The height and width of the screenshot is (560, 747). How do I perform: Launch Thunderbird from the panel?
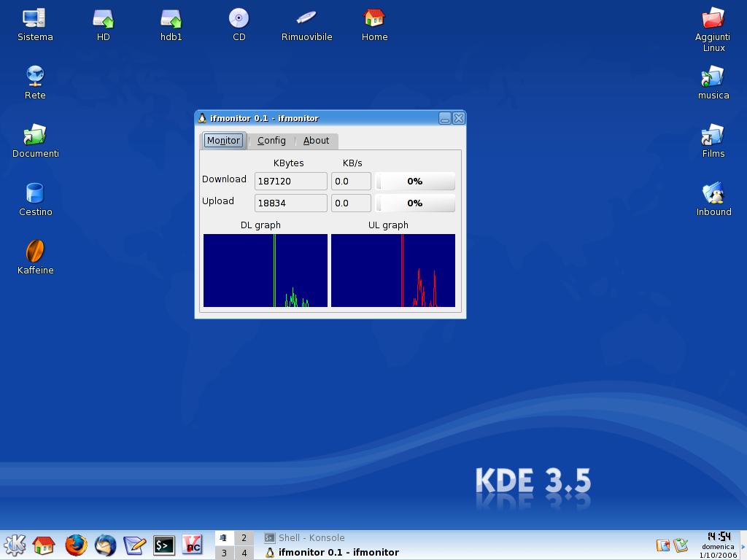tap(105, 545)
